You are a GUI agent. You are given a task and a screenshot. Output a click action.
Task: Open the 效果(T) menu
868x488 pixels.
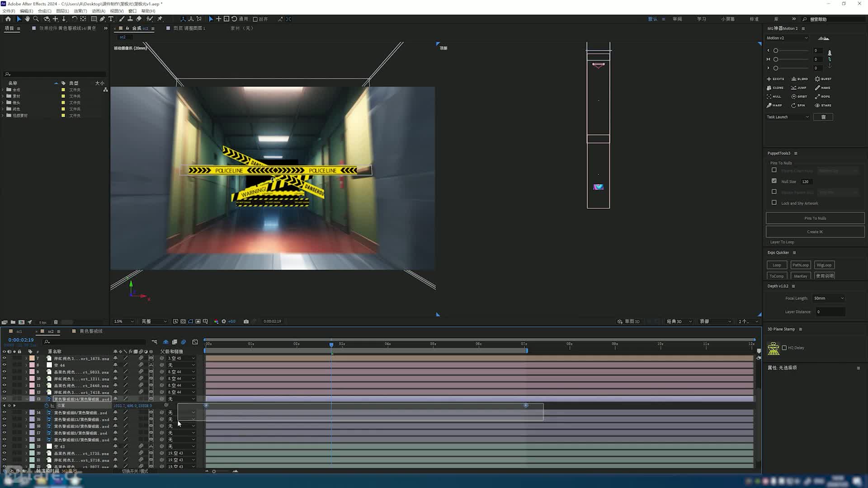coord(80,11)
